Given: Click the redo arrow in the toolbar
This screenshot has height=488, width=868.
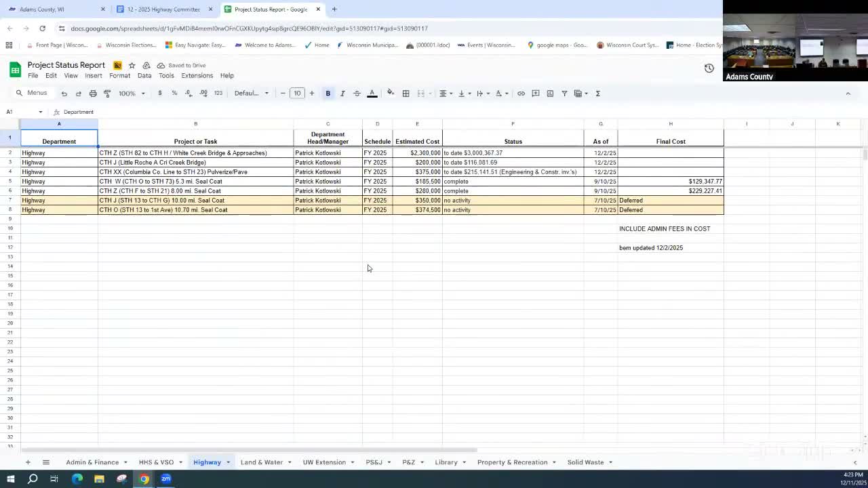Looking at the screenshot, I should point(79,94).
